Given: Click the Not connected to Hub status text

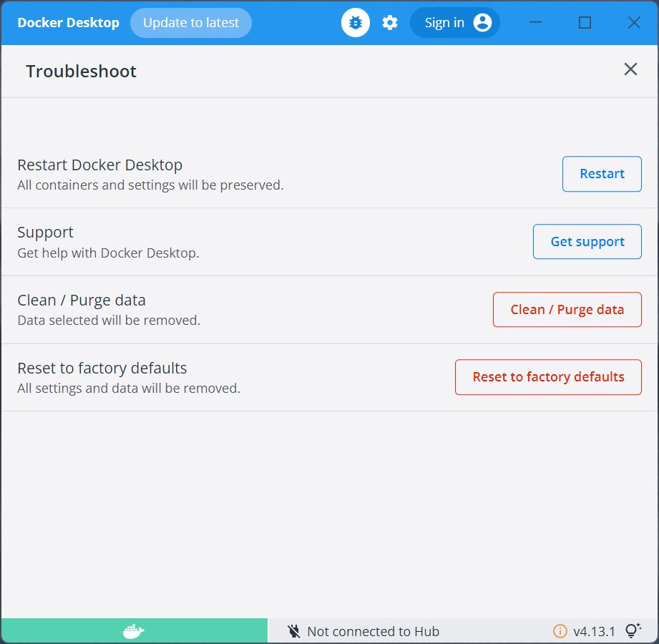Looking at the screenshot, I should point(374,631).
